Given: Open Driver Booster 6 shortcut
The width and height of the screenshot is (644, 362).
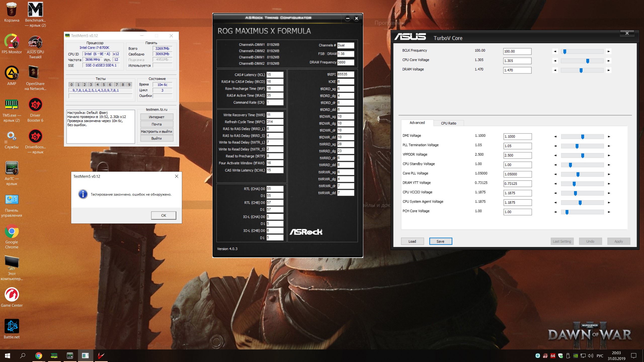Looking at the screenshot, I should [x=35, y=105].
